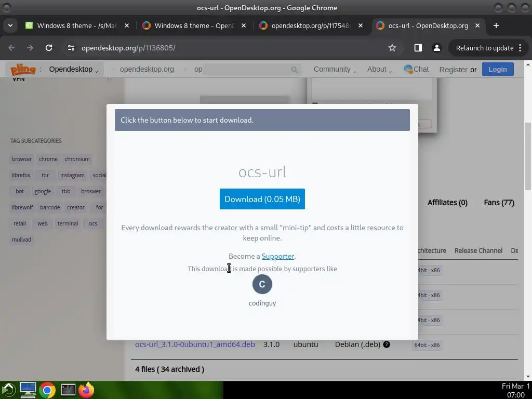The height and width of the screenshot is (399, 532).
Task: Select the 'chrome' tag
Action: click(x=48, y=159)
